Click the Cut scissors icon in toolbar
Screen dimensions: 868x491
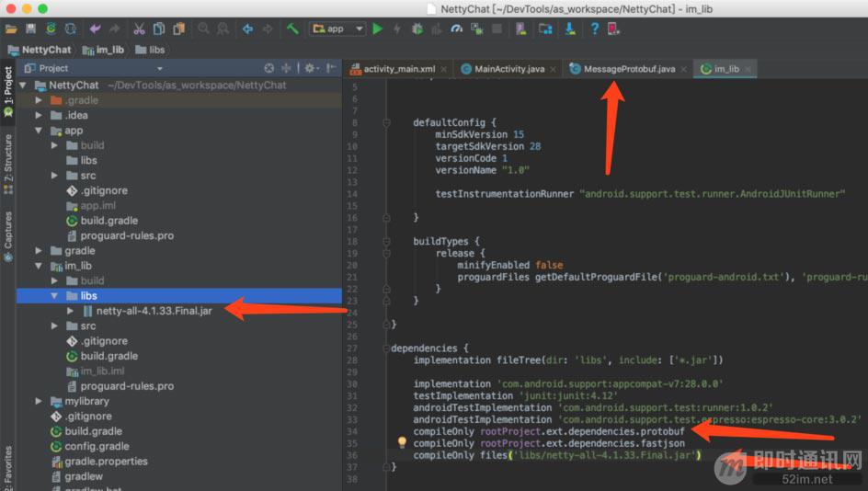coord(139,29)
